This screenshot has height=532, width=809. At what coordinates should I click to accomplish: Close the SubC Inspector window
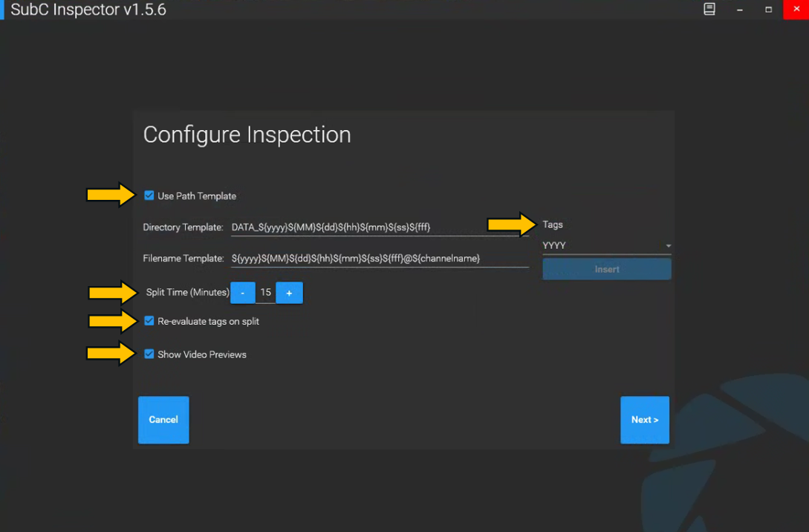click(796, 10)
